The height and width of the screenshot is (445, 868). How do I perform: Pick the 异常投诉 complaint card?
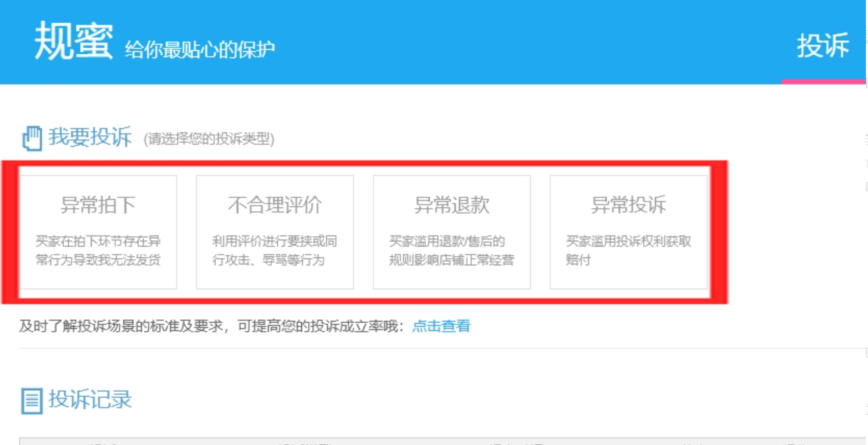click(x=629, y=232)
